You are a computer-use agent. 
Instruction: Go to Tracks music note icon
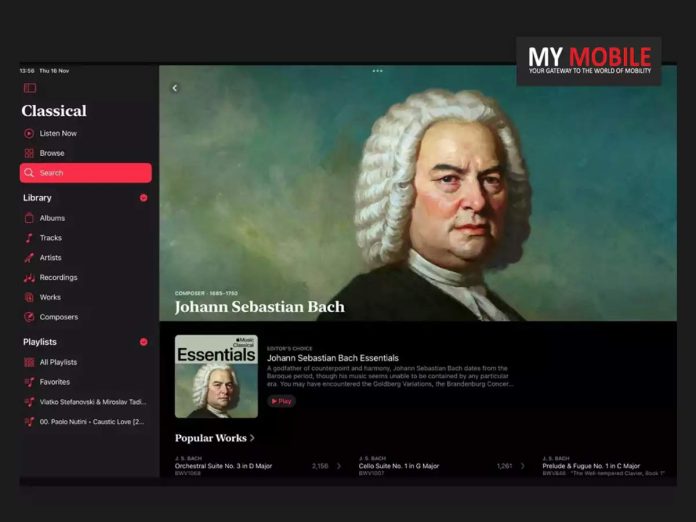pos(30,238)
